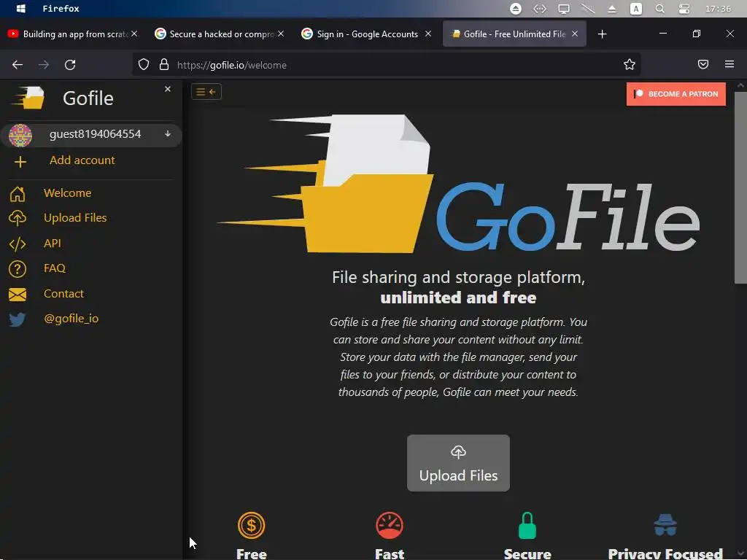The height and width of the screenshot is (560, 747).
Task: Click the Privacy Focused incognito icon
Action: pos(665,525)
